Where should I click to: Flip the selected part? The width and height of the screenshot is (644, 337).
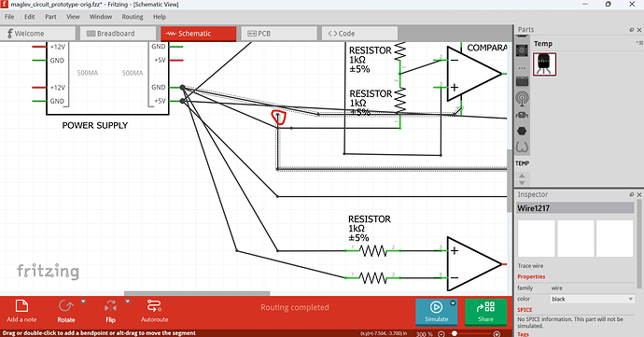pyautogui.click(x=110, y=311)
